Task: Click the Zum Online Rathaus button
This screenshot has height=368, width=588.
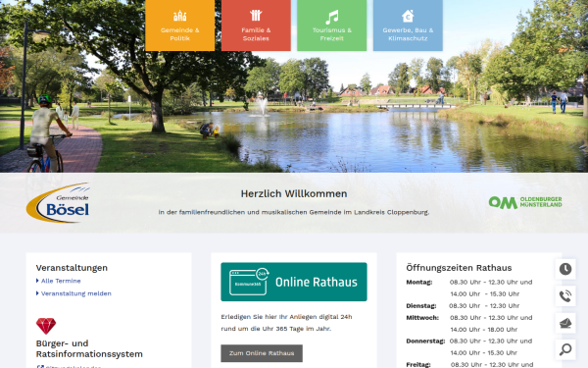Action: pos(262,353)
